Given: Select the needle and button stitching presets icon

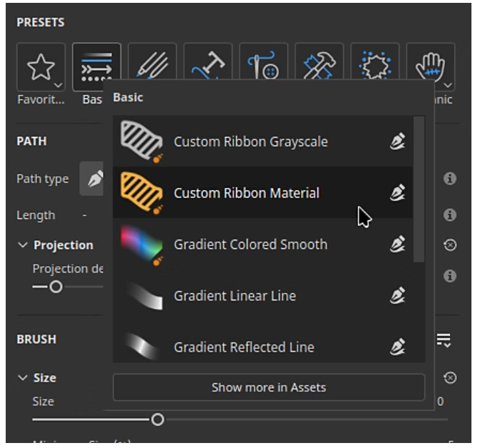Looking at the screenshot, I should pyautogui.click(x=263, y=67).
